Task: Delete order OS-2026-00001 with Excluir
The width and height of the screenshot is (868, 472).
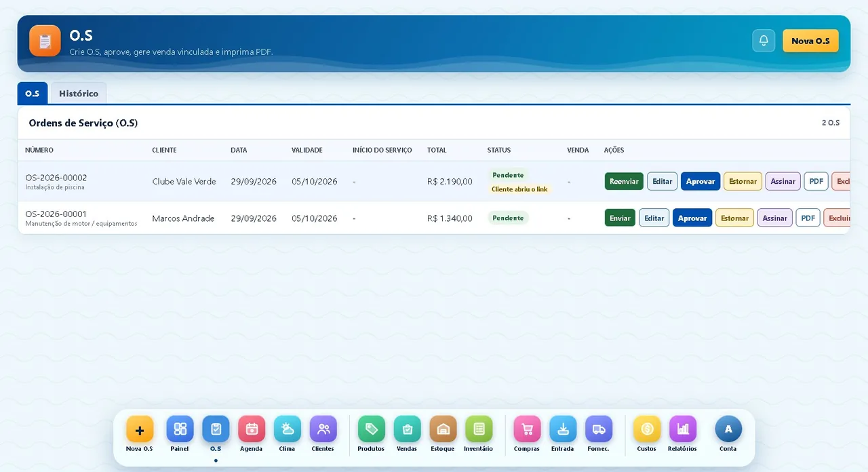Action: coord(837,218)
